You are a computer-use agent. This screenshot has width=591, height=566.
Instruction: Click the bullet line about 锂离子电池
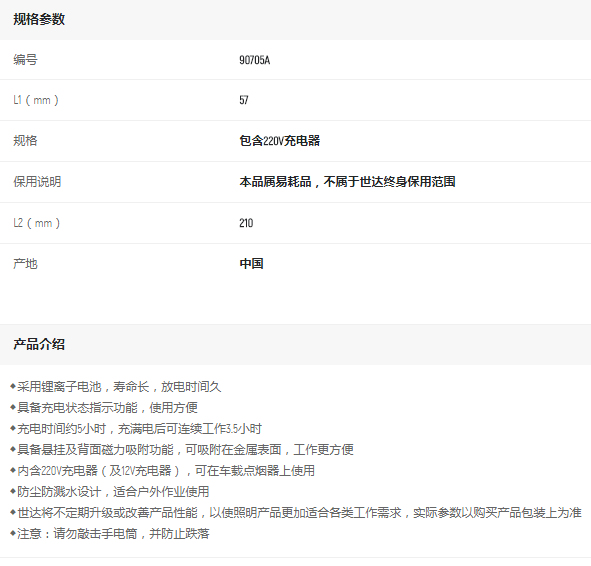[115, 387]
